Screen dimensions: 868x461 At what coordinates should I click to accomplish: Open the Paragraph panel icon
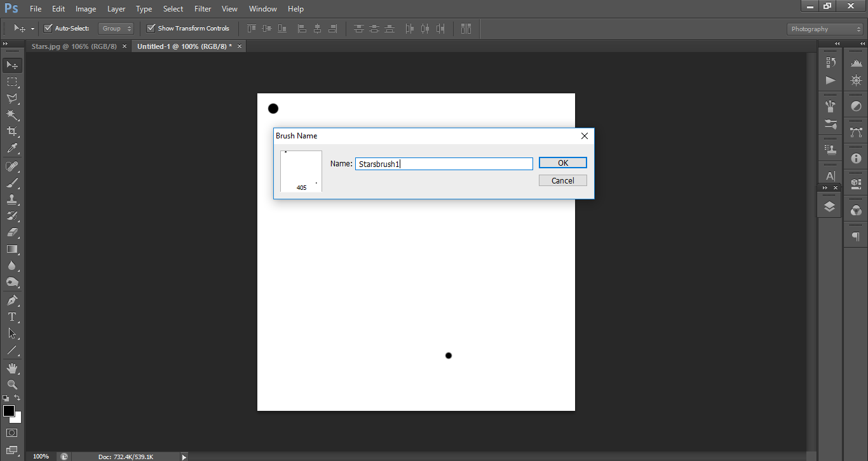click(x=856, y=236)
